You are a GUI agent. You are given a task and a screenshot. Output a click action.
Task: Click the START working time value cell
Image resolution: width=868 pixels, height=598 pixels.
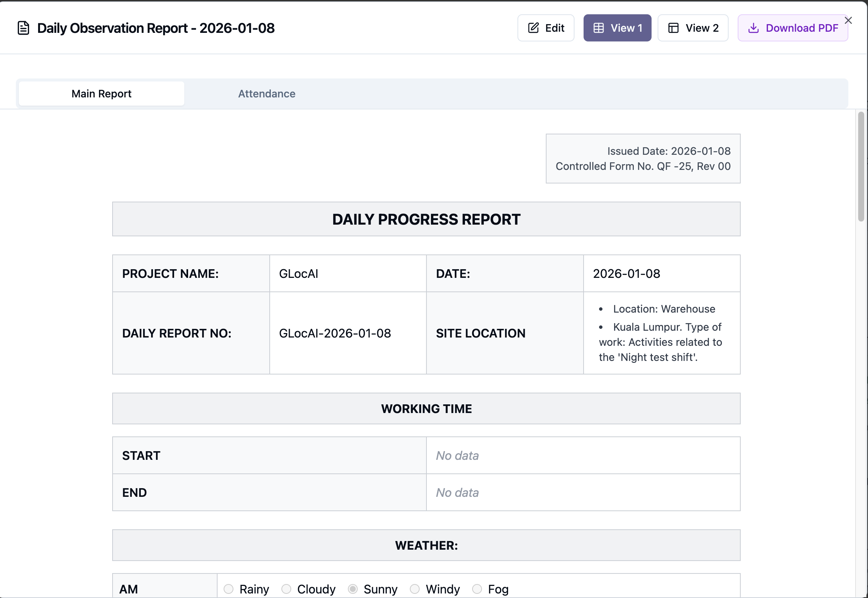tap(583, 456)
